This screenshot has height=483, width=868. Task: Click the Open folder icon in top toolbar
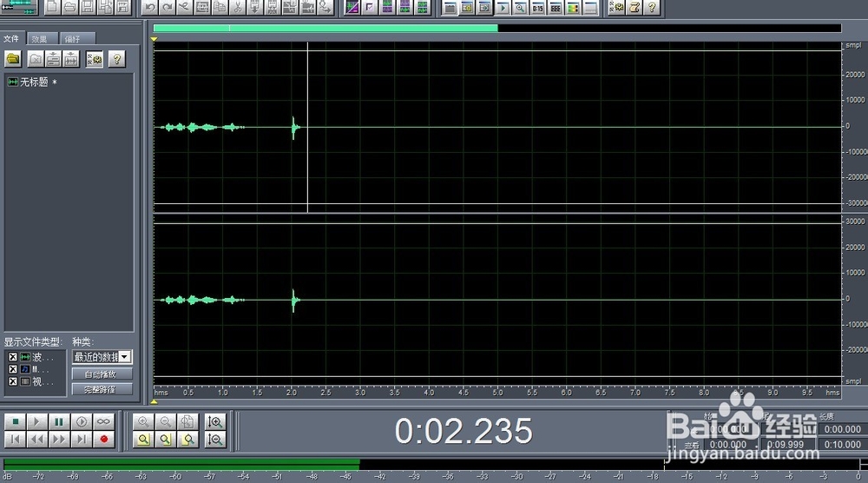tap(69, 7)
